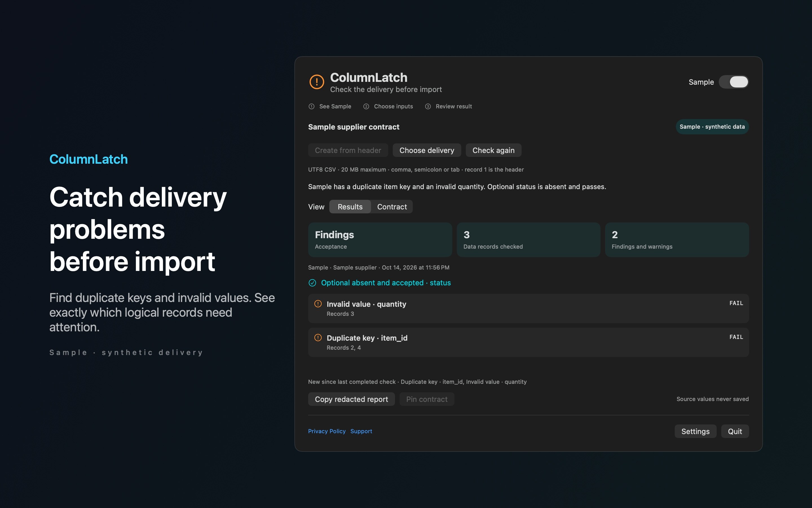Click the step 3 circle icon for Review result
This screenshot has width=812, height=508.
pyautogui.click(x=428, y=106)
